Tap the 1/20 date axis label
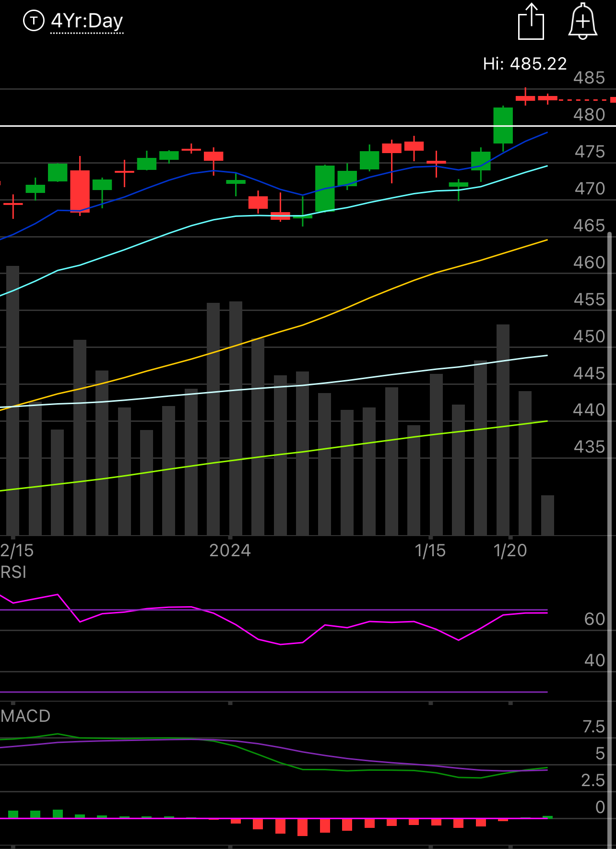Viewport: 616px width, 849px height. tap(510, 550)
